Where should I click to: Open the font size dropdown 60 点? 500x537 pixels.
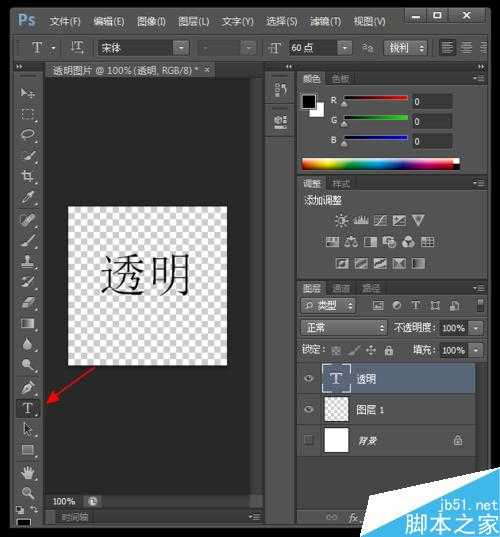pos(345,48)
